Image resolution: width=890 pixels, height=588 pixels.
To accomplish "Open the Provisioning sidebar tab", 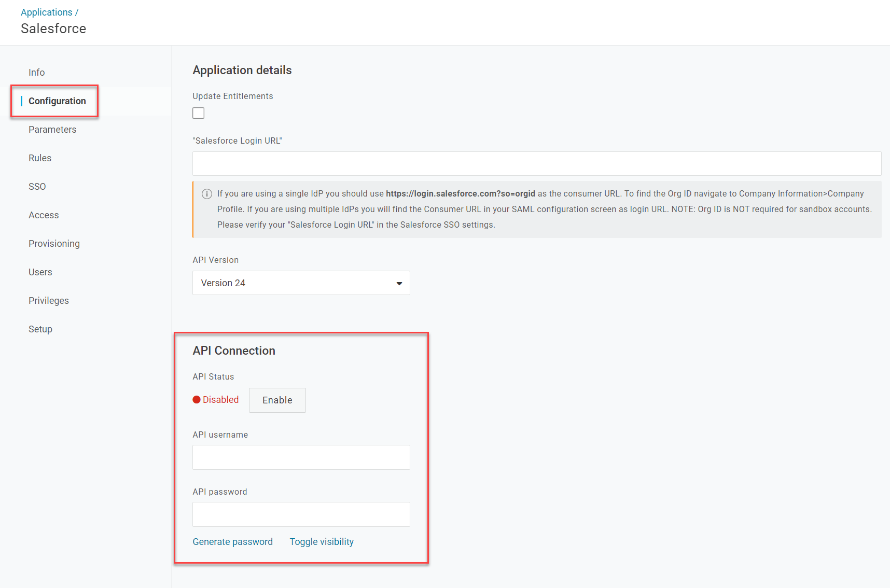I will point(54,244).
